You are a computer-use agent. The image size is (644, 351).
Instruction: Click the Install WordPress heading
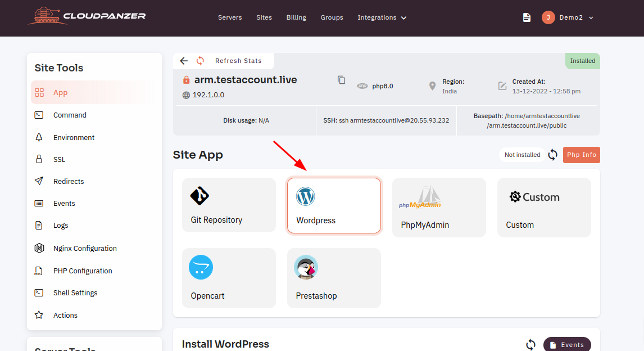click(225, 344)
